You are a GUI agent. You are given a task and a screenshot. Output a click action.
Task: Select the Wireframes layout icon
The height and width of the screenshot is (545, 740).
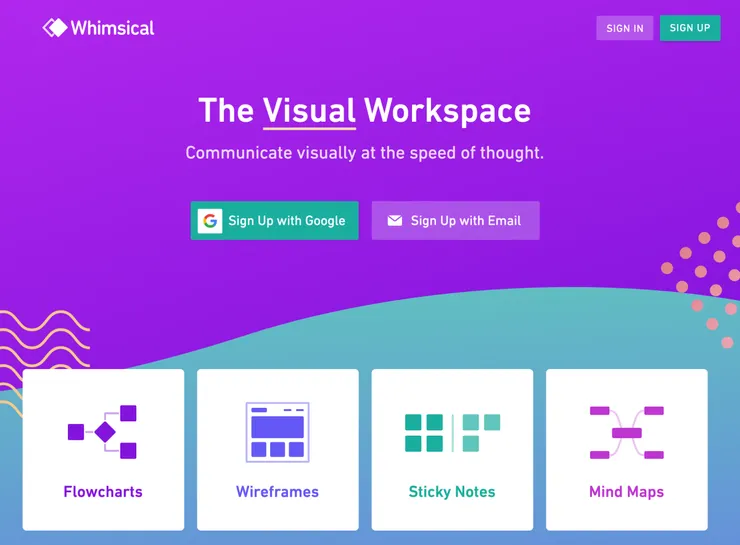coord(278,432)
